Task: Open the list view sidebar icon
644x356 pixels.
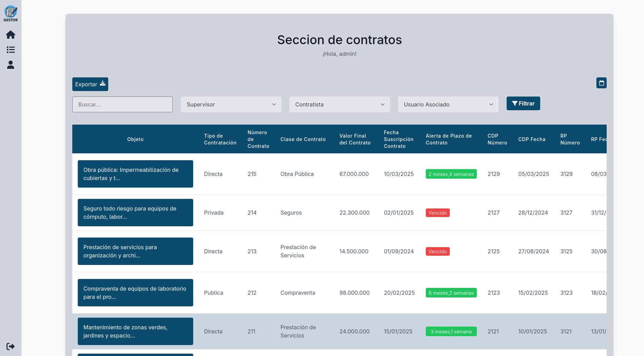Action: [11, 50]
